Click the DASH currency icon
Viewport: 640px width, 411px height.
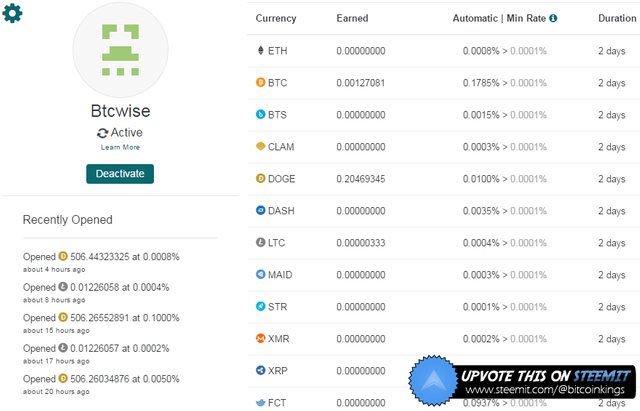tap(260, 210)
